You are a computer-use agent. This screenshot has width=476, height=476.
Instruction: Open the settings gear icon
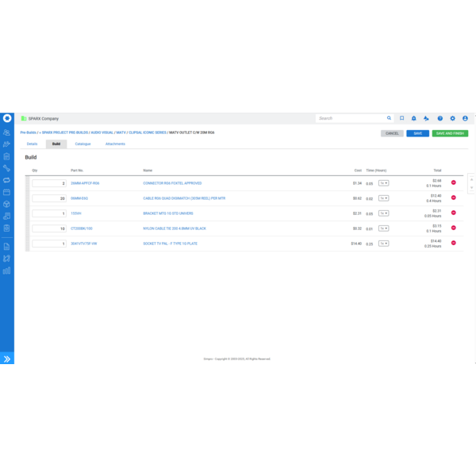[x=453, y=118]
